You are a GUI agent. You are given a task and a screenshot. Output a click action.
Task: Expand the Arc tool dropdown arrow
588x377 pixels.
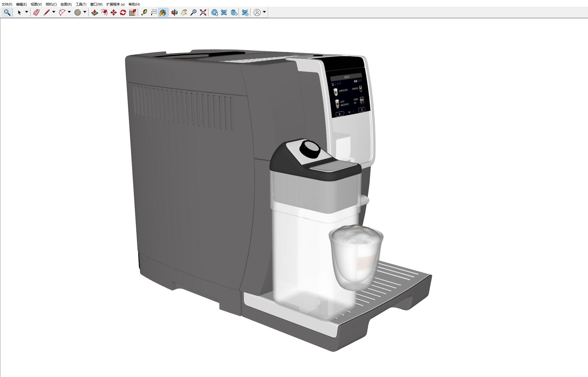click(69, 12)
